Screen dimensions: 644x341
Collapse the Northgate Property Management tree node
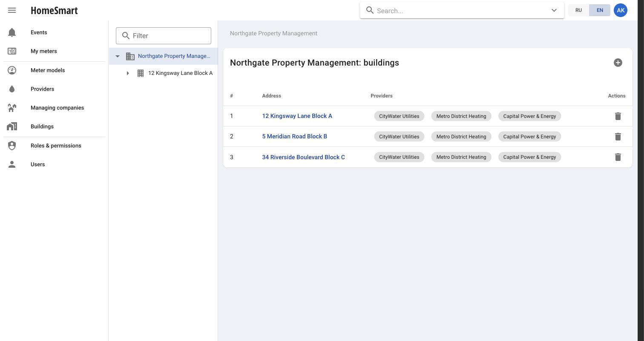click(118, 56)
